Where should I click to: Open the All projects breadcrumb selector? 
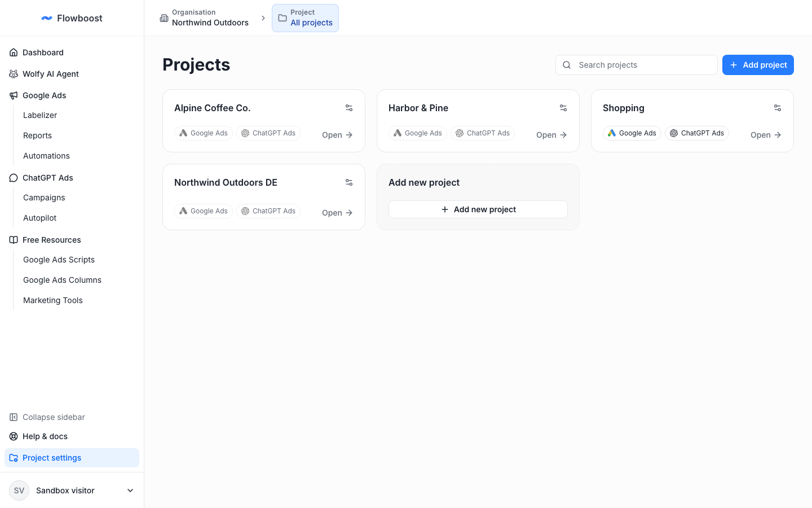(x=305, y=18)
